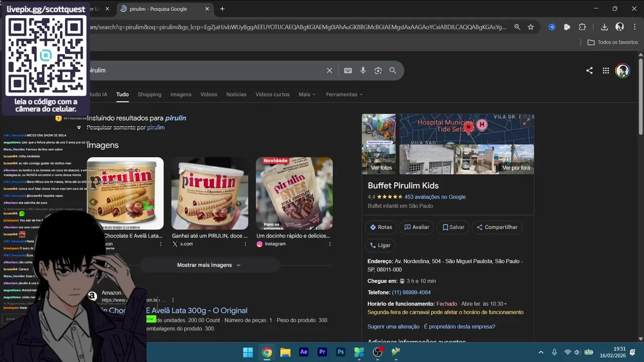
Task: Open 453 avaliações no Google link
Action: pos(435,197)
